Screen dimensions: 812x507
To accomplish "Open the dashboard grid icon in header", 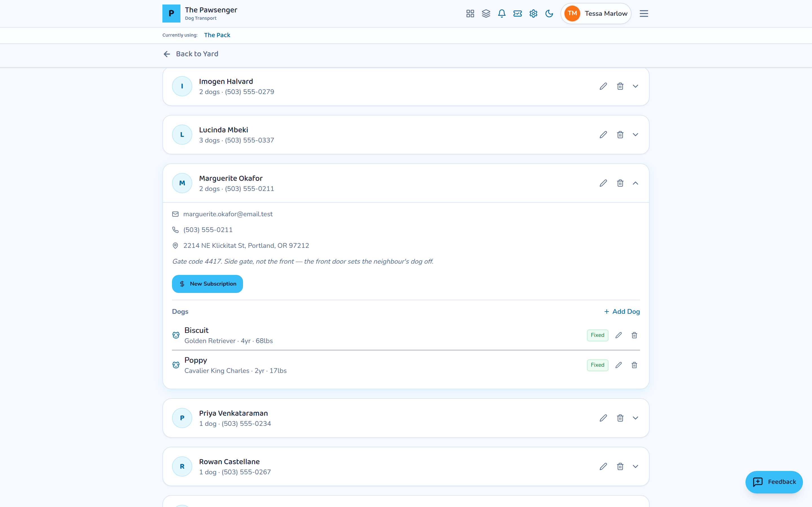I will pyautogui.click(x=470, y=14).
